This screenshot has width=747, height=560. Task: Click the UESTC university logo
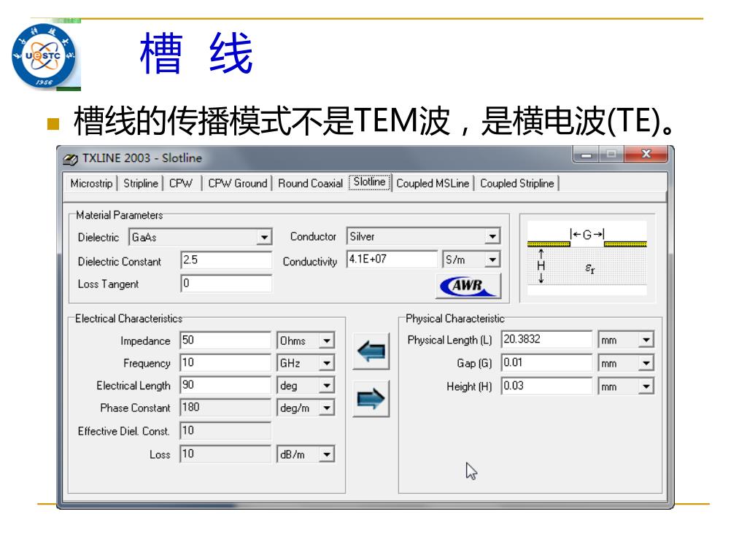pyautogui.click(x=44, y=55)
